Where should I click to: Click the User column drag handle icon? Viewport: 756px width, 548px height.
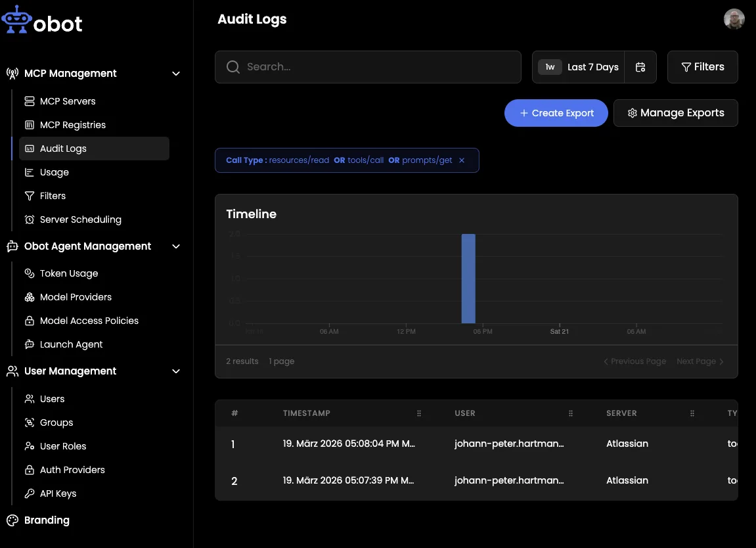click(571, 413)
